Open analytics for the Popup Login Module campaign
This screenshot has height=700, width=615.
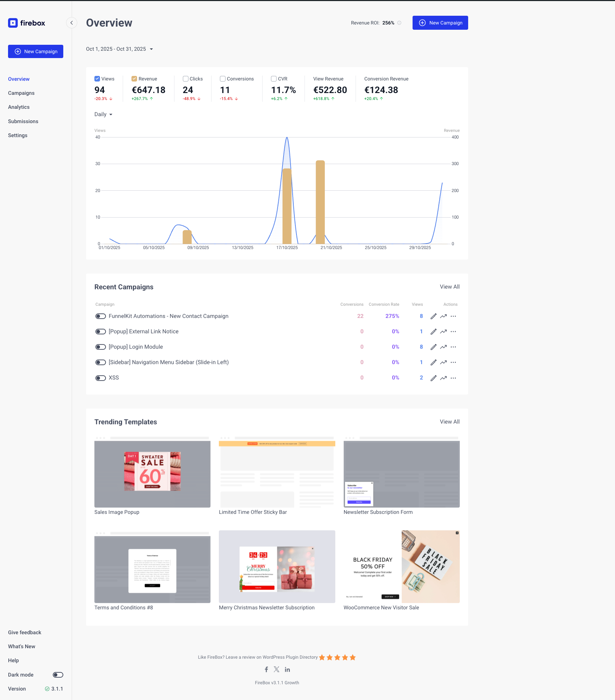pyautogui.click(x=443, y=347)
